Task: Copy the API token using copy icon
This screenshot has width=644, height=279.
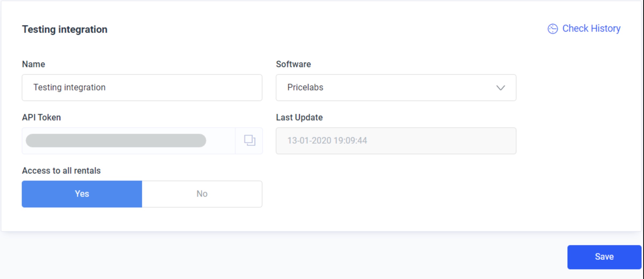Action: (249, 141)
